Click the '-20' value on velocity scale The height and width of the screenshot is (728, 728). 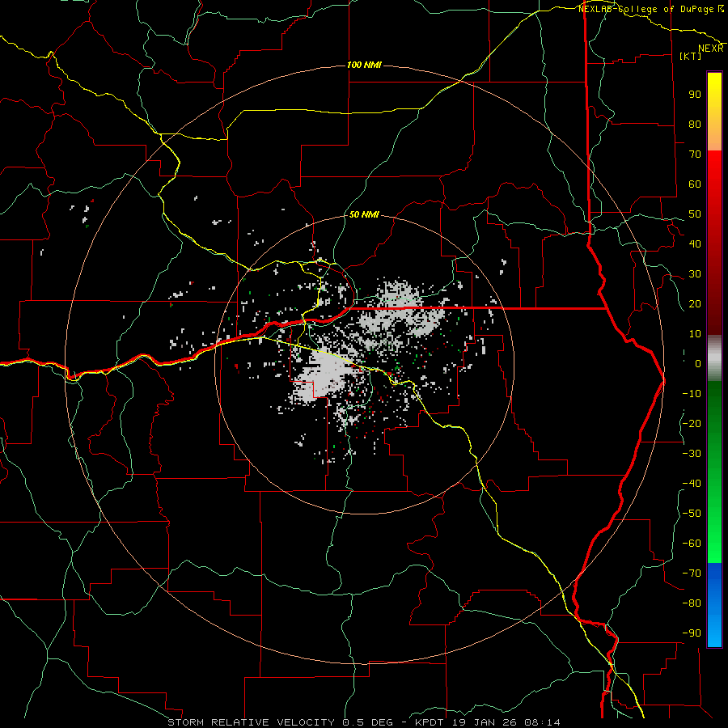coord(692,424)
